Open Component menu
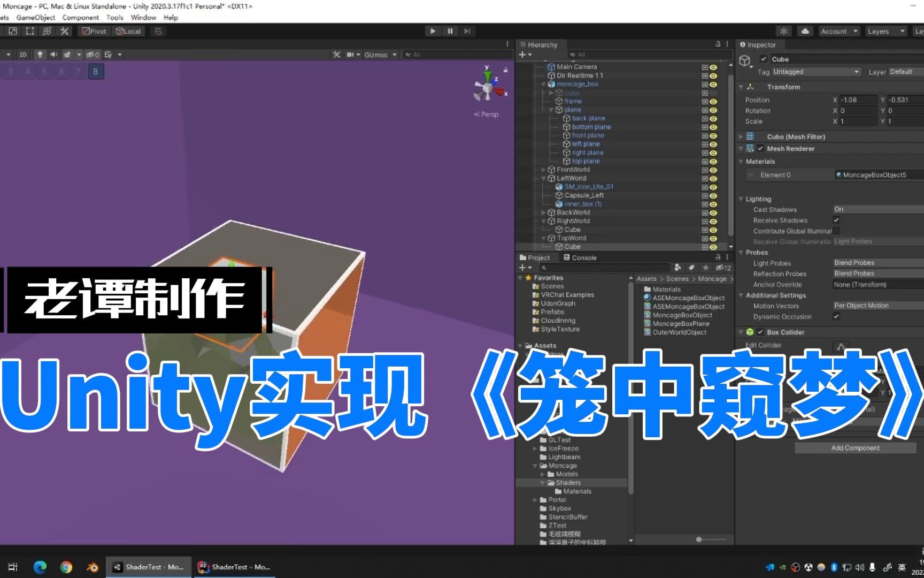This screenshot has width=924, height=578. (81, 18)
